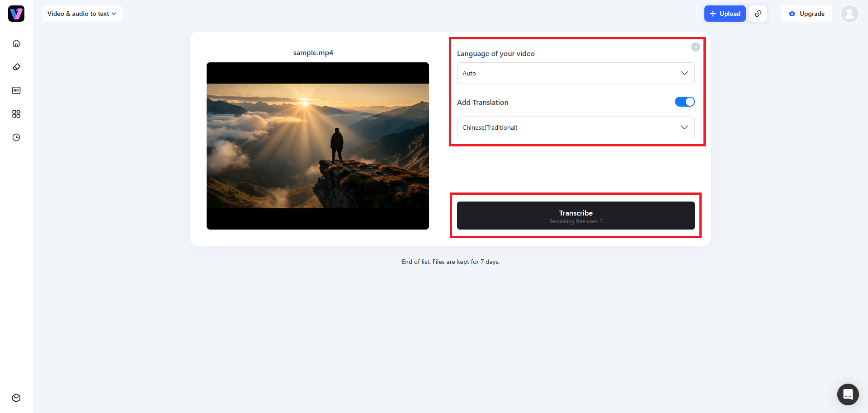The width and height of the screenshot is (868, 413).
Task: Click the Language of your video label
Action: click(x=495, y=54)
